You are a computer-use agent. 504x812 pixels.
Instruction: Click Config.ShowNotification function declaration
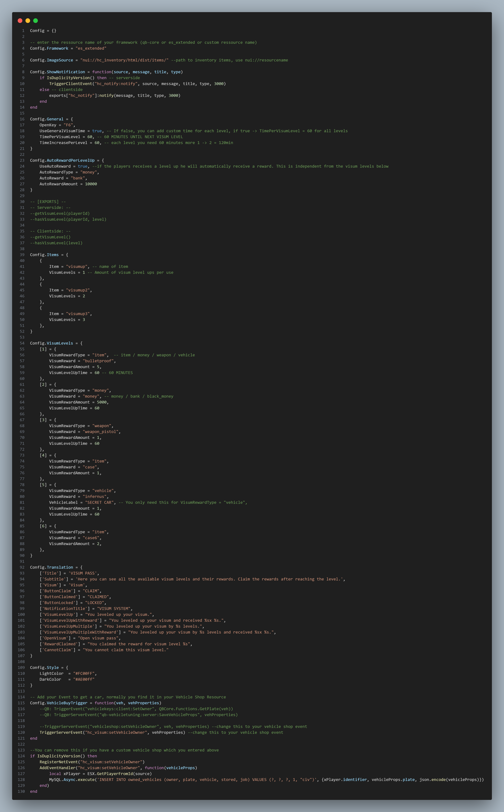pyautogui.click(x=106, y=72)
